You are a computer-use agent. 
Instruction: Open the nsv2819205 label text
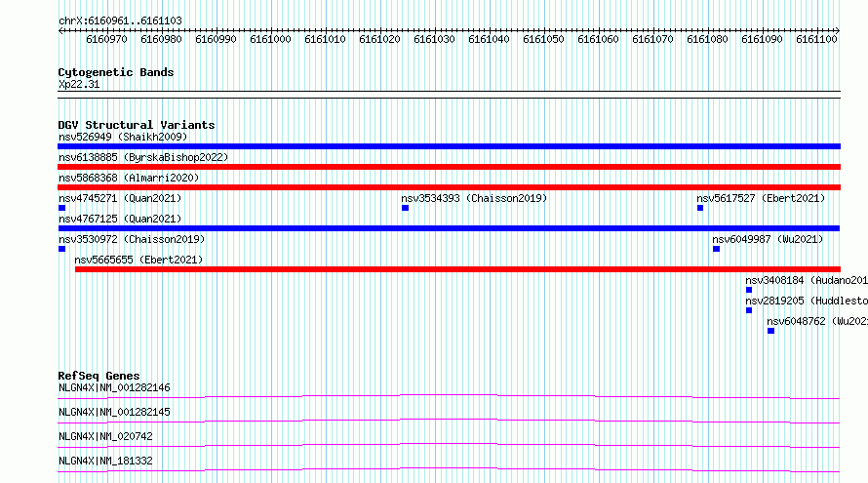(x=807, y=301)
